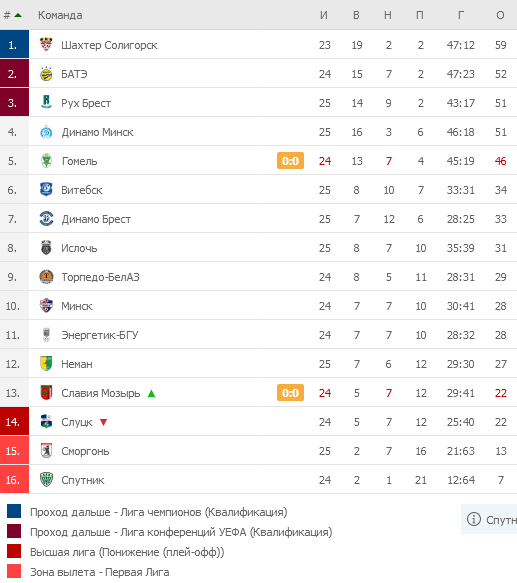Click the red down arrow next to Слуцк
517x583 pixels.
pyautogui.click(x=103, y=422)
